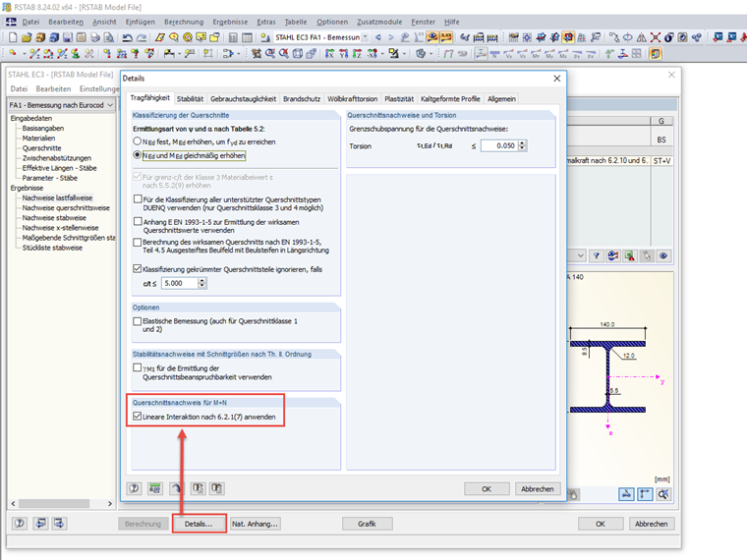Image resolution: width=747 pixels, height=560 pixels.
Task: Switch to the Gebrauchstauglichkeit tab
Action: coord(243,98)
